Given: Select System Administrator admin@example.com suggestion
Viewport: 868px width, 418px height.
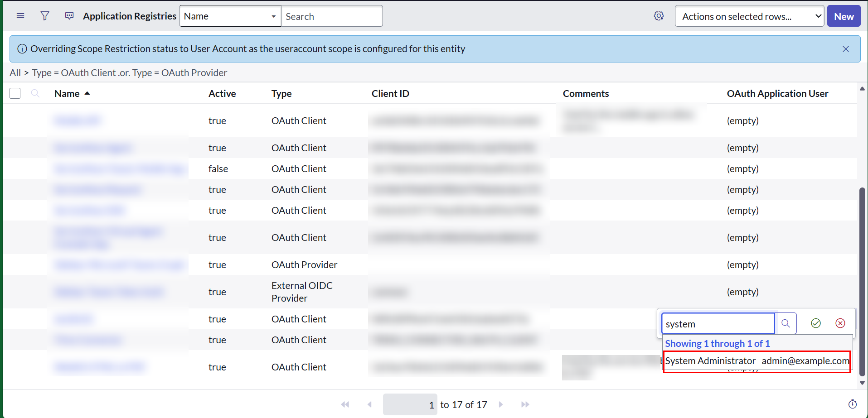Looking at the screenshot, I should [756, 361].
